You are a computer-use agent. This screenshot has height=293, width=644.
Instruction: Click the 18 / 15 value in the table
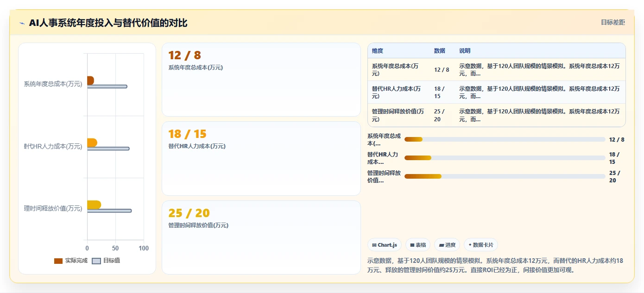click(439, 92)
